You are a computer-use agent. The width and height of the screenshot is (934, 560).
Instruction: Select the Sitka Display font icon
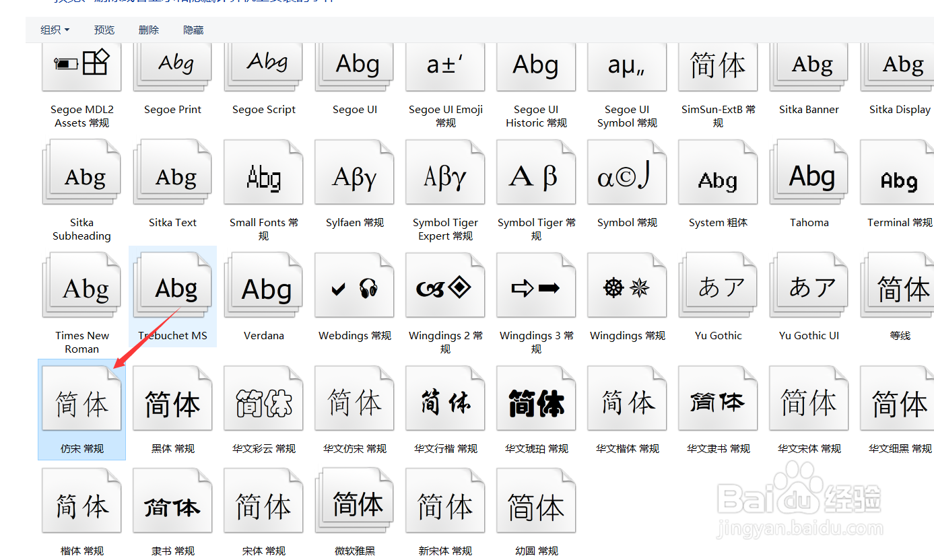point(897,67)
